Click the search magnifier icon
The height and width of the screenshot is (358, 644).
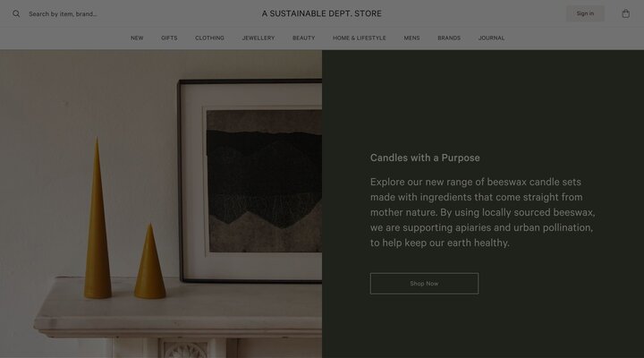click(x=16, y=14)
